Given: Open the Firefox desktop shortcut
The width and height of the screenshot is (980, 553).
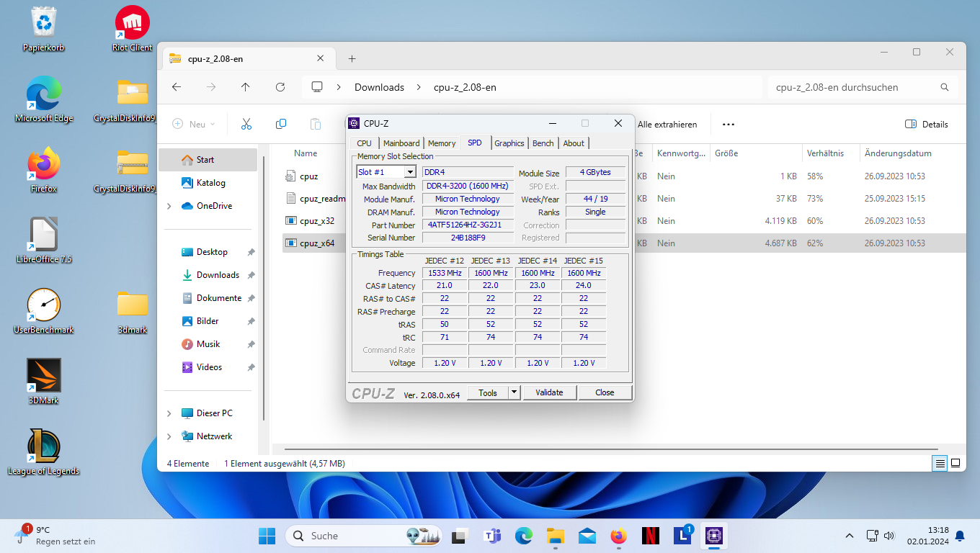Looking at the screenshot, I should pos(44,170).
